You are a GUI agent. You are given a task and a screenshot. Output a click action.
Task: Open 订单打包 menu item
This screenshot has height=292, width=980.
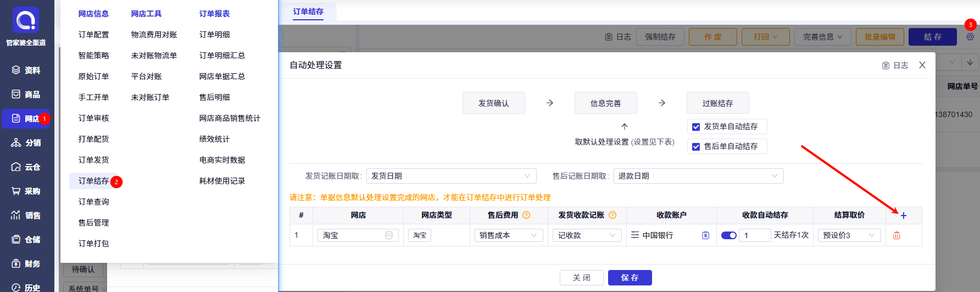(94, 244)
